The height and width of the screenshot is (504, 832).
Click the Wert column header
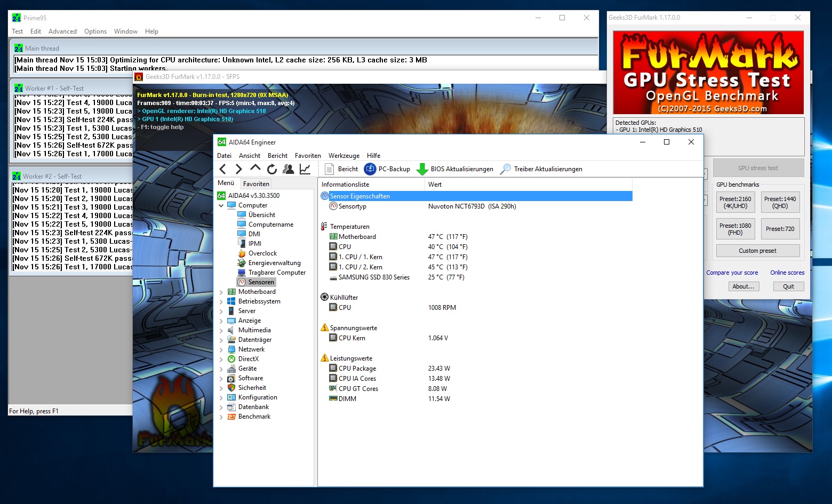(528, 185)
